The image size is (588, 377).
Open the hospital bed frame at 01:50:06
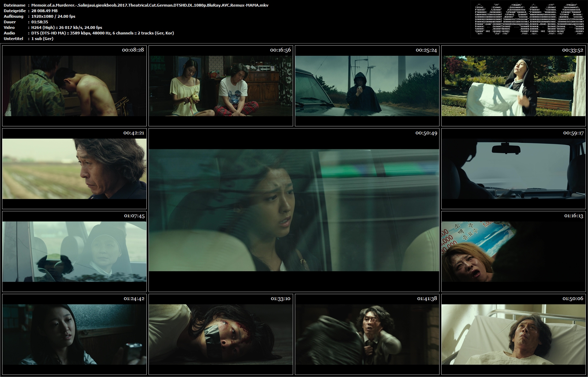[x=513, y=334]
